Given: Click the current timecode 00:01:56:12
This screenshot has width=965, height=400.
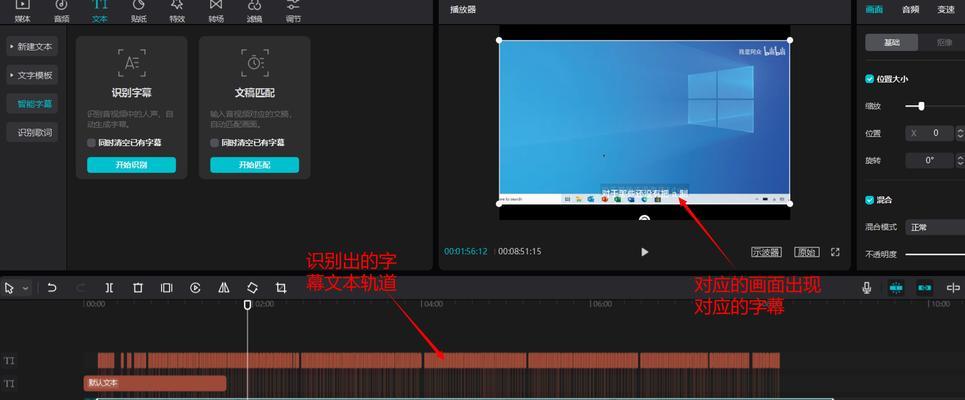Looking at the screenshot, I should [x=466, y=252].
